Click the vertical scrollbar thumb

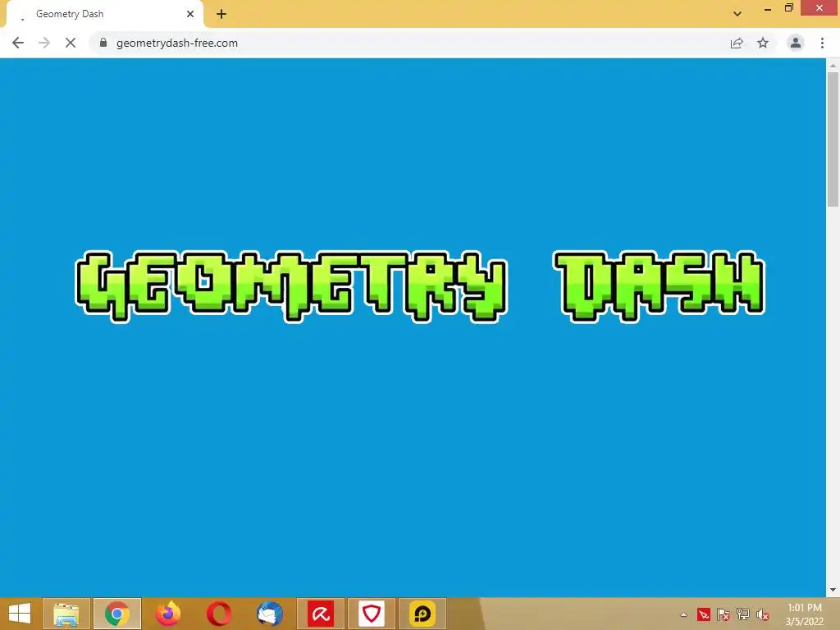coord(833,139)
